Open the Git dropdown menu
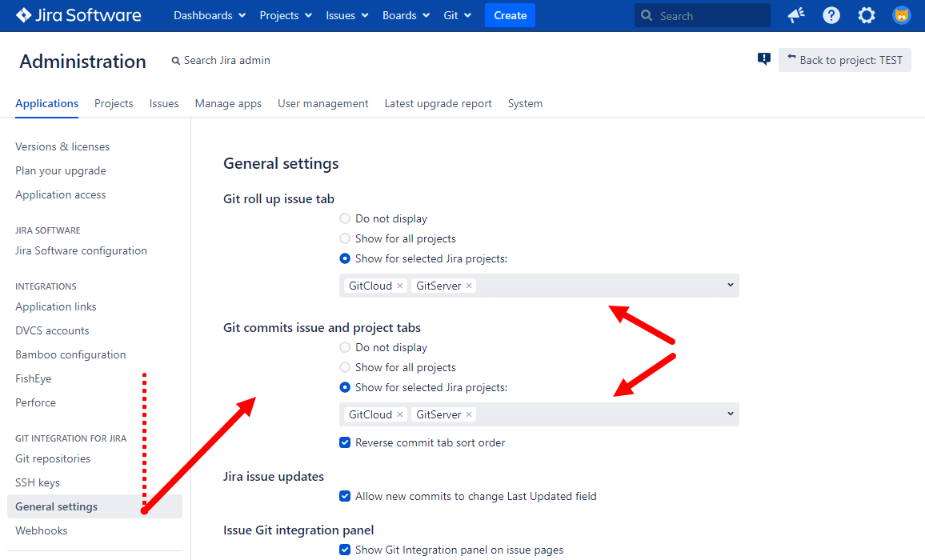 click(457, 15)
